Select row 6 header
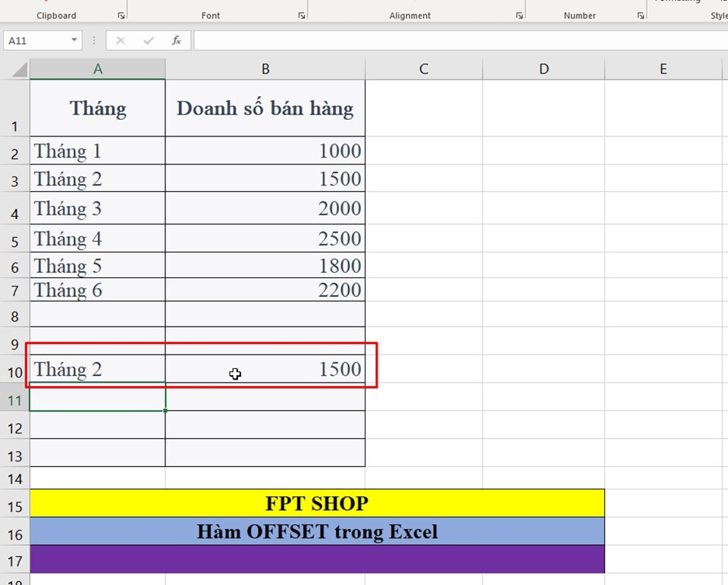Viewport: 728px width, 585px height. point(15,265)
